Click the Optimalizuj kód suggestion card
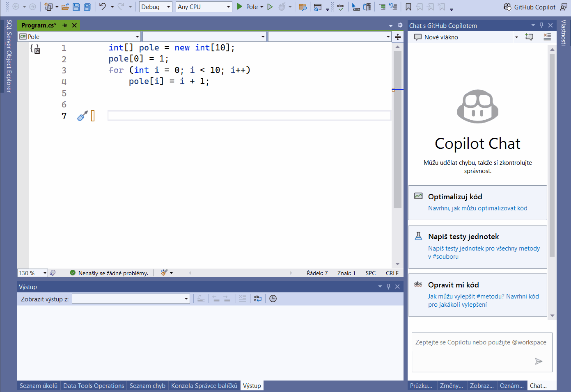The image size is (571, 392). click(x=477, y=203)
